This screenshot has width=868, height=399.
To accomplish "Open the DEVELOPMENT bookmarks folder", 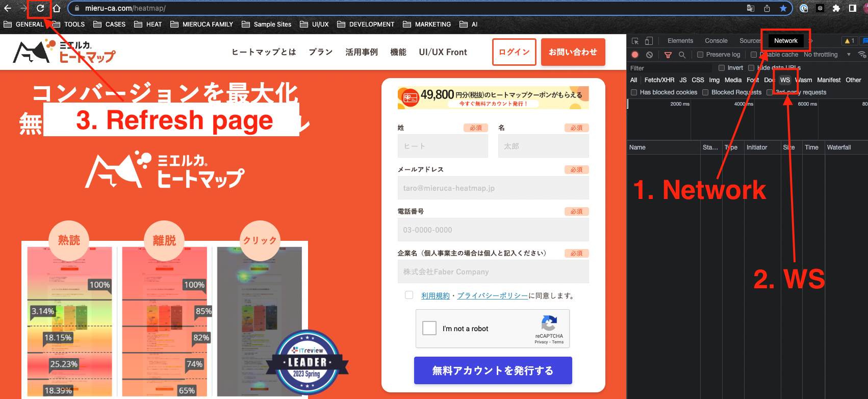I will point(366,24).
